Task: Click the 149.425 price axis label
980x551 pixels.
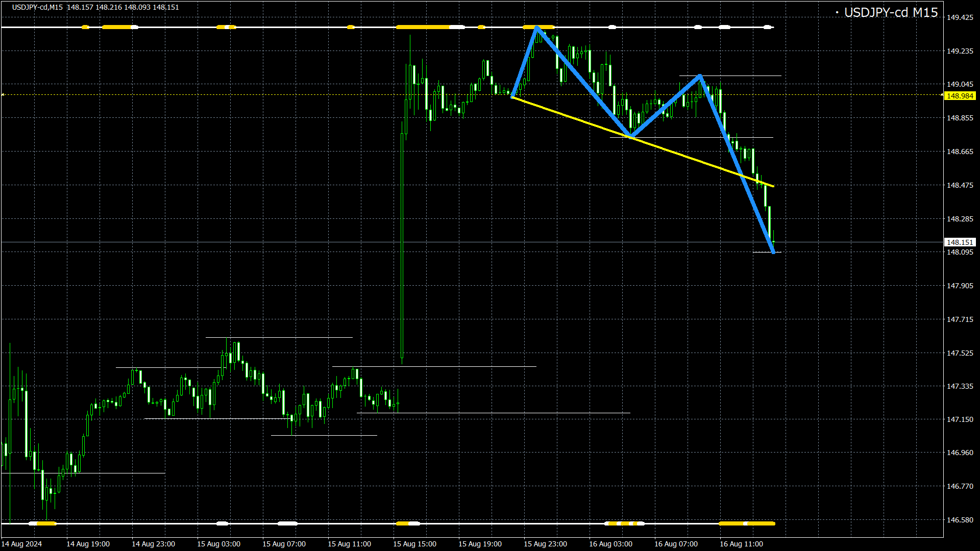Action: click(x=960, y=17)
